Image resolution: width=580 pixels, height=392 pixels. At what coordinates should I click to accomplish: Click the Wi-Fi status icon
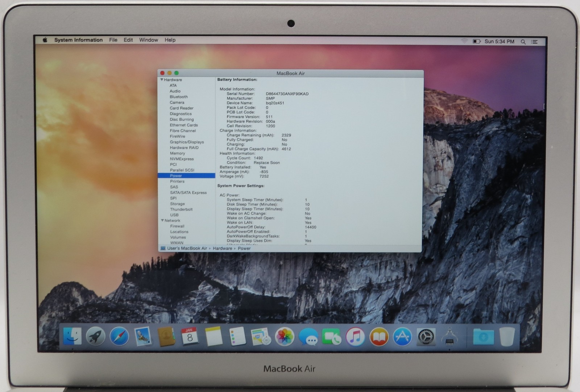464,41
